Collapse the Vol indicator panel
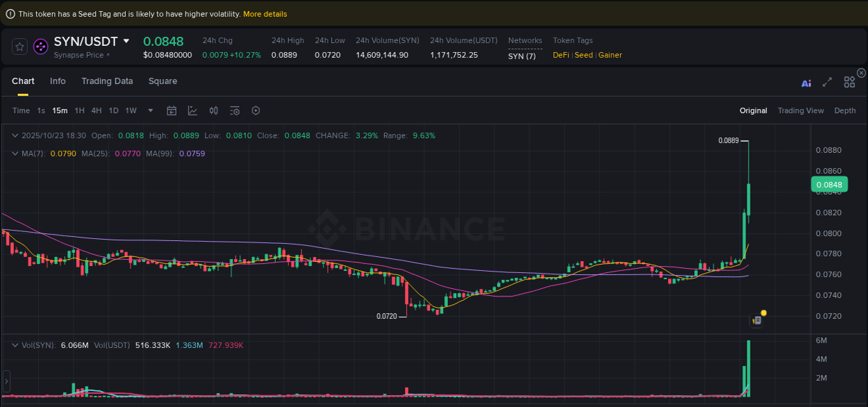The width and height of the screenshot is (868, 407). coord(15,344)
